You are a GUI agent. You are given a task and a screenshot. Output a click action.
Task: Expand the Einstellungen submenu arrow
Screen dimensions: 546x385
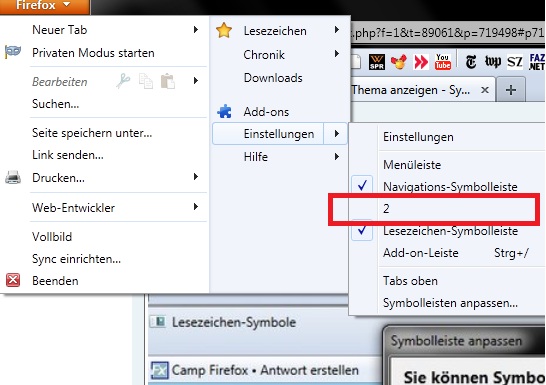(x=336, y=133)
